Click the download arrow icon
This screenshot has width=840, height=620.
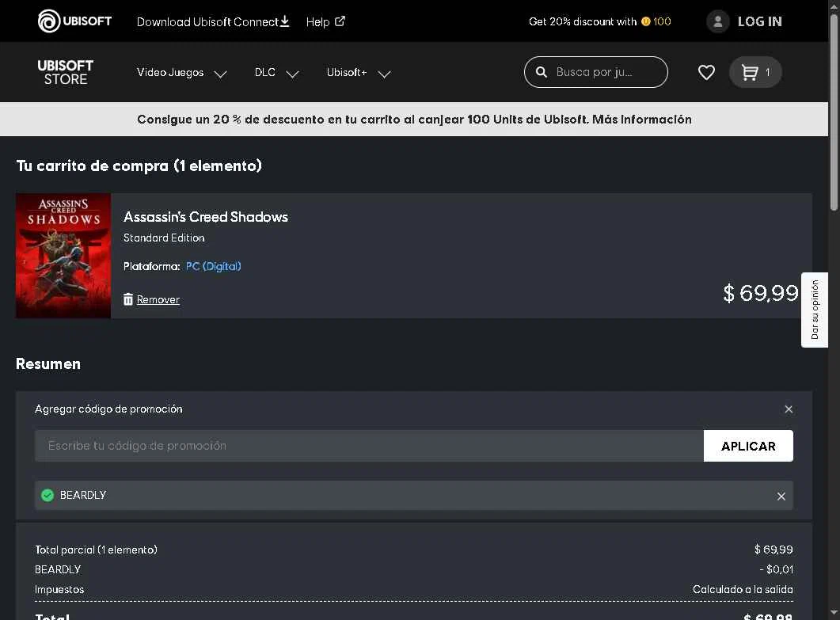click(285, 21)
